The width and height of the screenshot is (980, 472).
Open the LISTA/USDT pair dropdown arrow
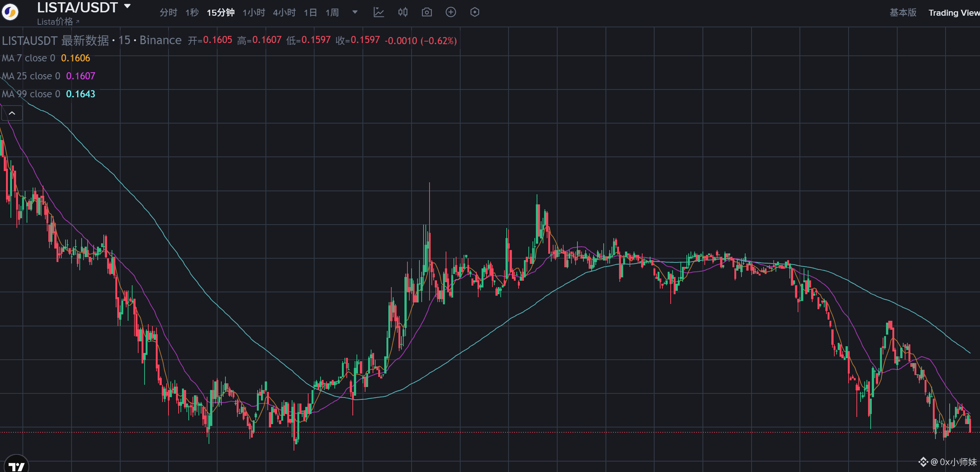pos(127,6)
